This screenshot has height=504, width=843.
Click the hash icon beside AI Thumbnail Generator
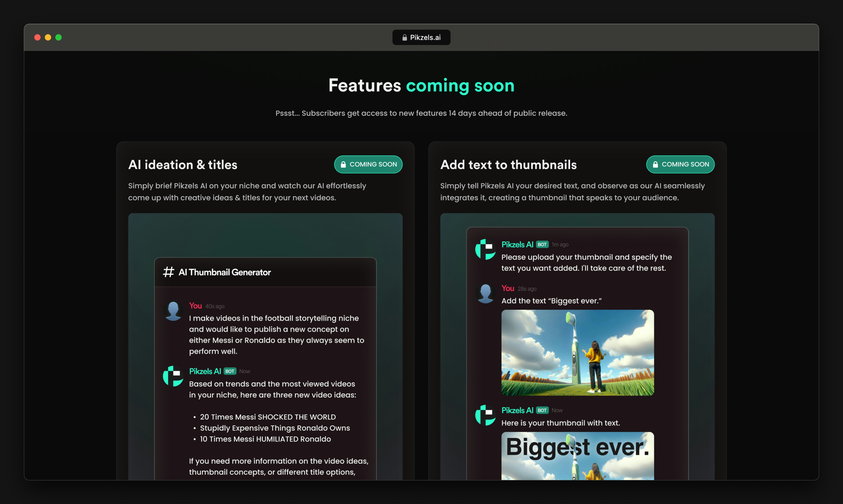pos(169,272)
